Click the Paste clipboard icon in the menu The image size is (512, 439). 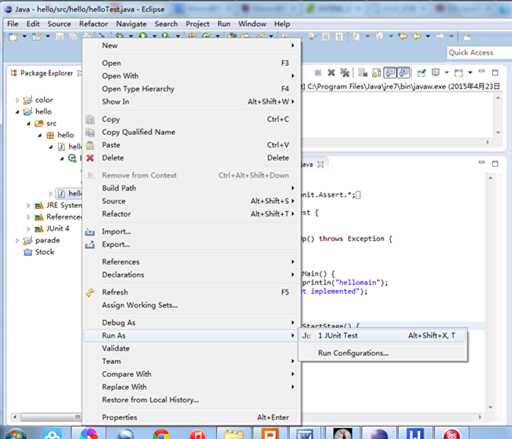coord(90,145)
